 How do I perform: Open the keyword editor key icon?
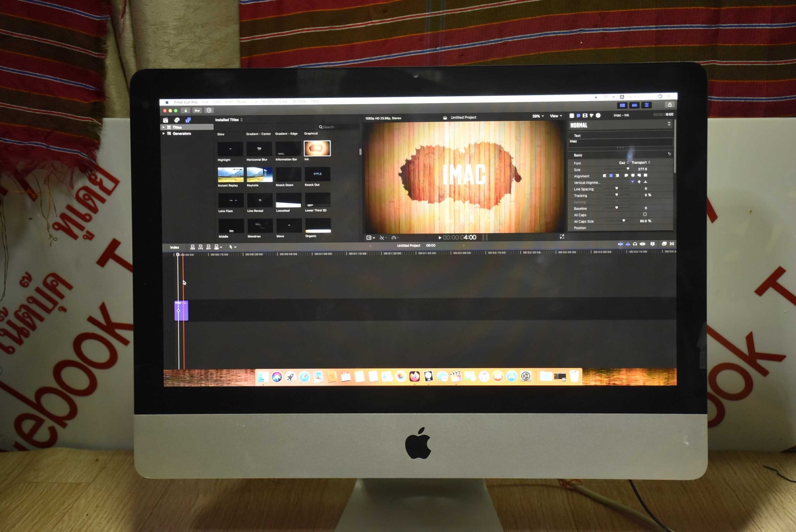(x=197, y=111)
